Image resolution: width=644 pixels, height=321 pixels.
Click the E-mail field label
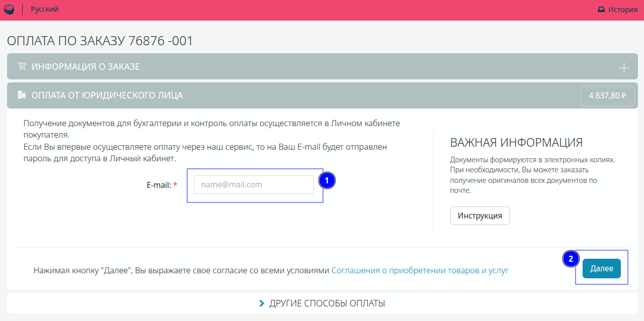point(159,185)
